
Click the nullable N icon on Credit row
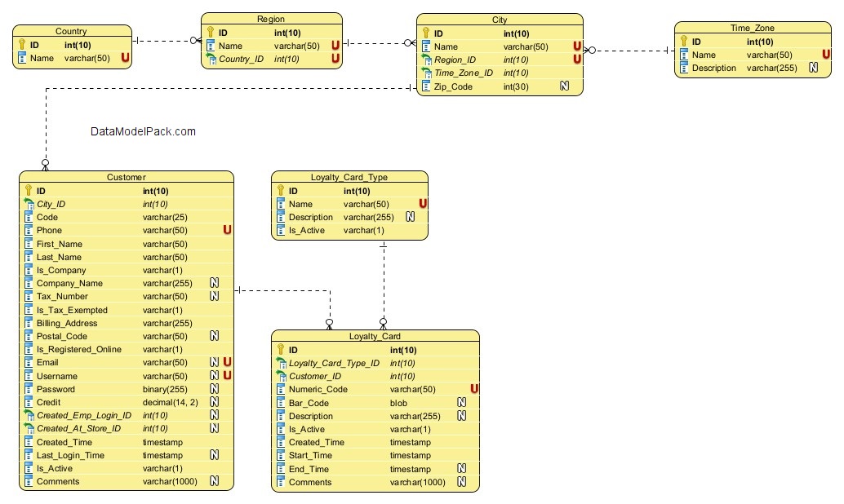214,402
